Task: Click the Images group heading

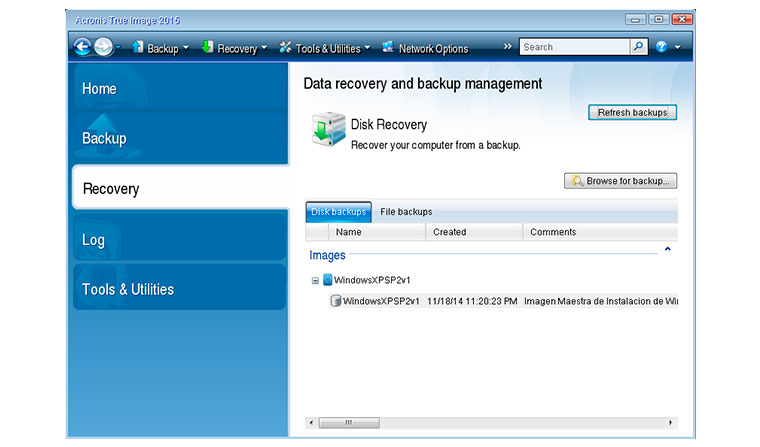Action: 327,255
